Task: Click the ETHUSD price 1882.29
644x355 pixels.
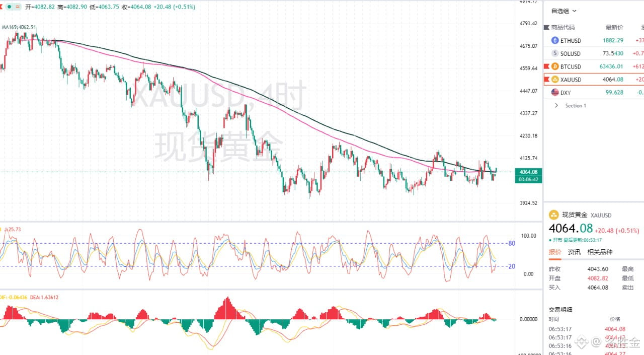Action: coord(613,40)
